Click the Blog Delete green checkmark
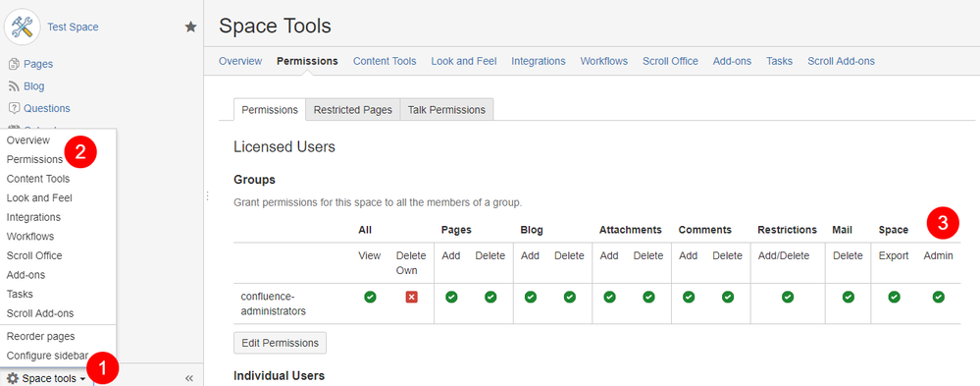 [x=569, y=298]
